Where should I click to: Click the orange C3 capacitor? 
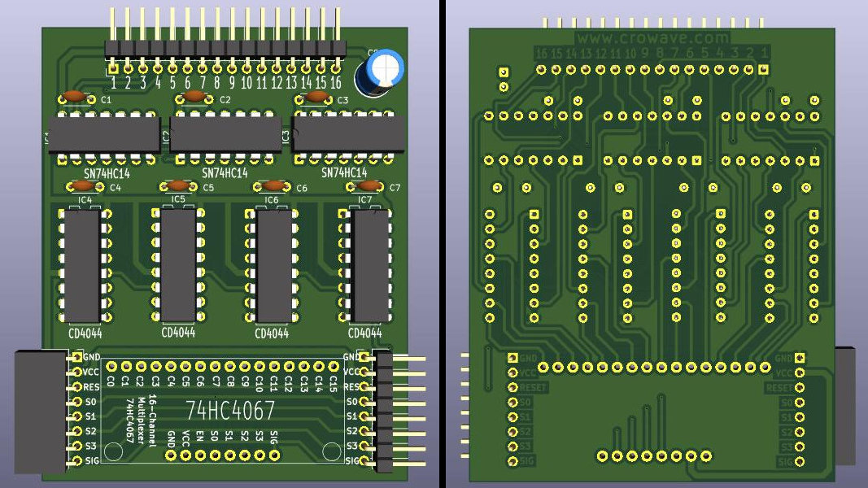(316, 97)
